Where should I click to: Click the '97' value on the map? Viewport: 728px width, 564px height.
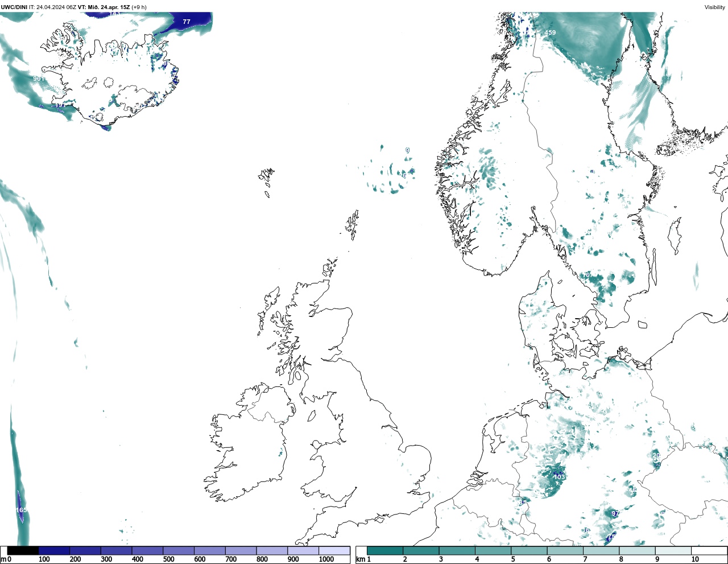(x=615, y=513)
